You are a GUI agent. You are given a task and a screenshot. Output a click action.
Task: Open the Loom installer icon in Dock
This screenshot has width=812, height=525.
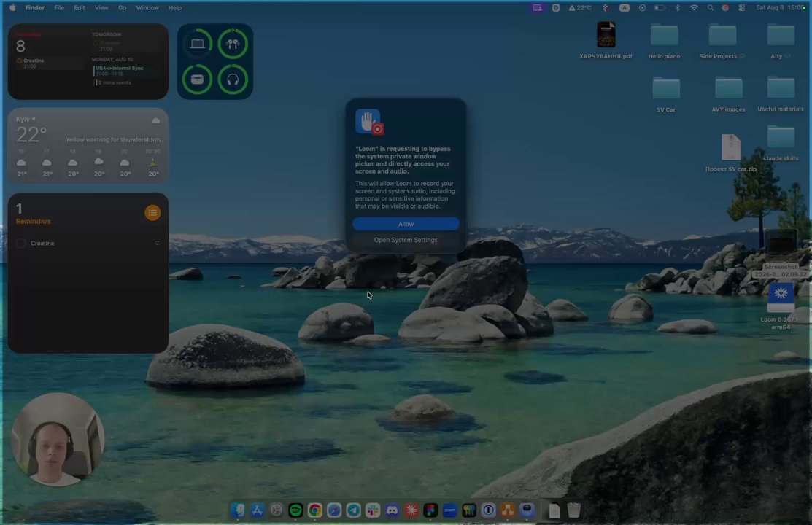tap(527, 510)
